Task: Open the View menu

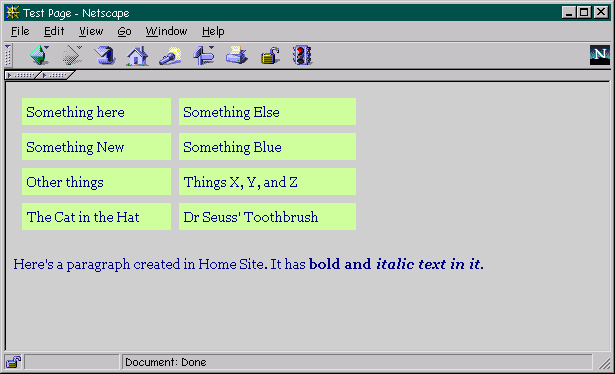Action: (91, 31)
